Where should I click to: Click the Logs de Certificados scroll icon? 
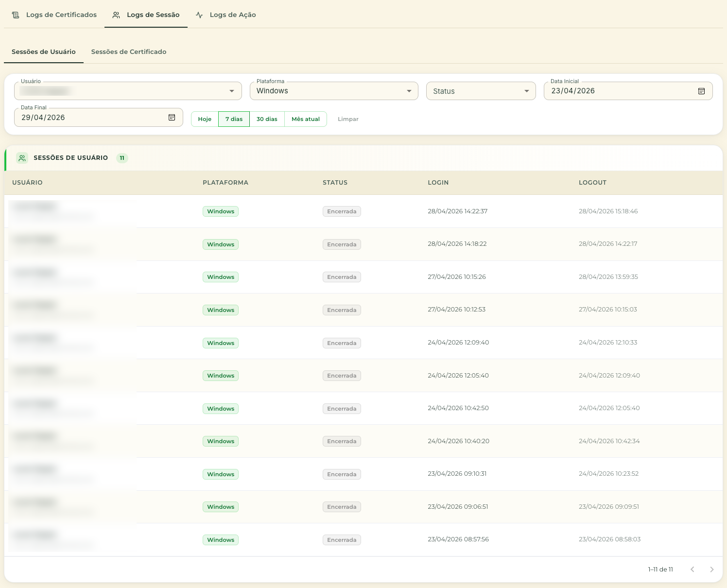click(16, 15)
